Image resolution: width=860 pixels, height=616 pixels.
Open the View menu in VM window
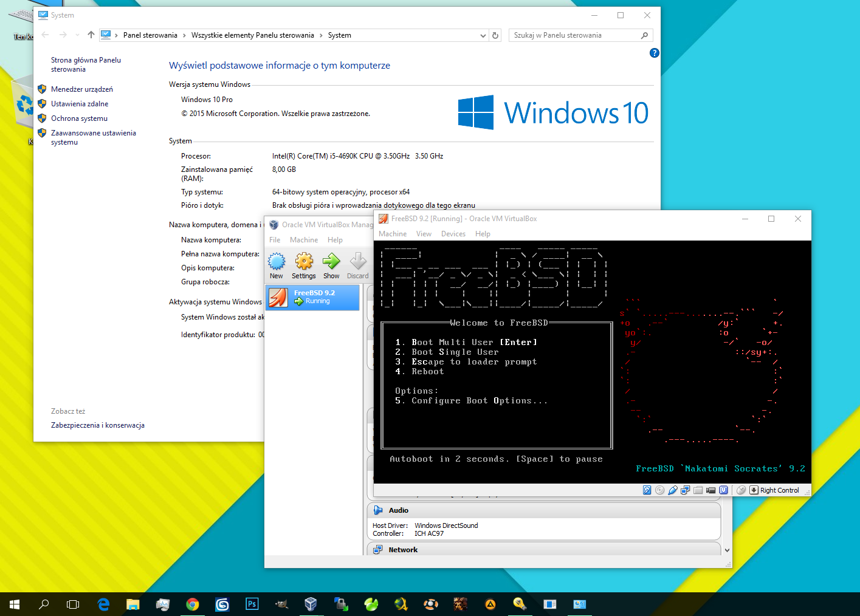424,234
